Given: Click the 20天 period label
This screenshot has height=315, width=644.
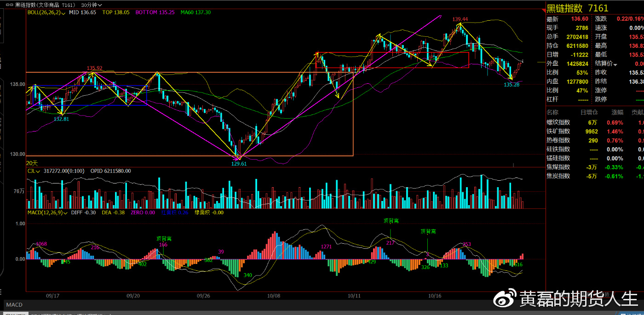Looking at the screenshot, I should coord(32,163).
